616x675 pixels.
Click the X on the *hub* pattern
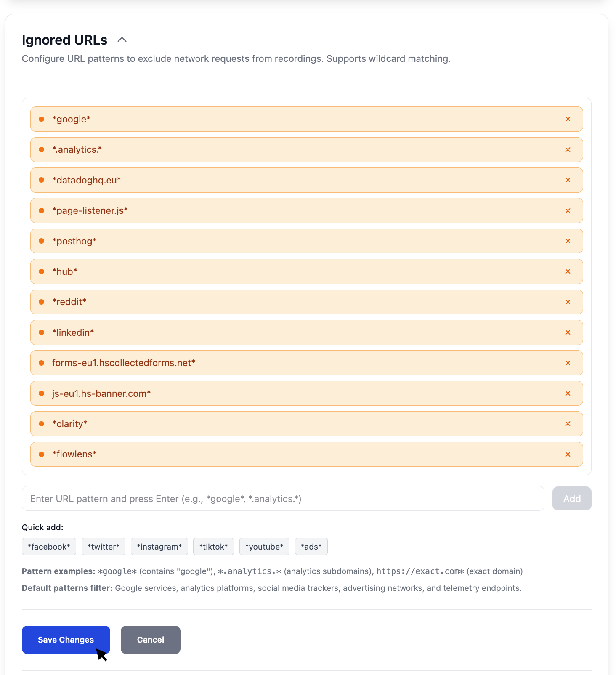(568, 271)
